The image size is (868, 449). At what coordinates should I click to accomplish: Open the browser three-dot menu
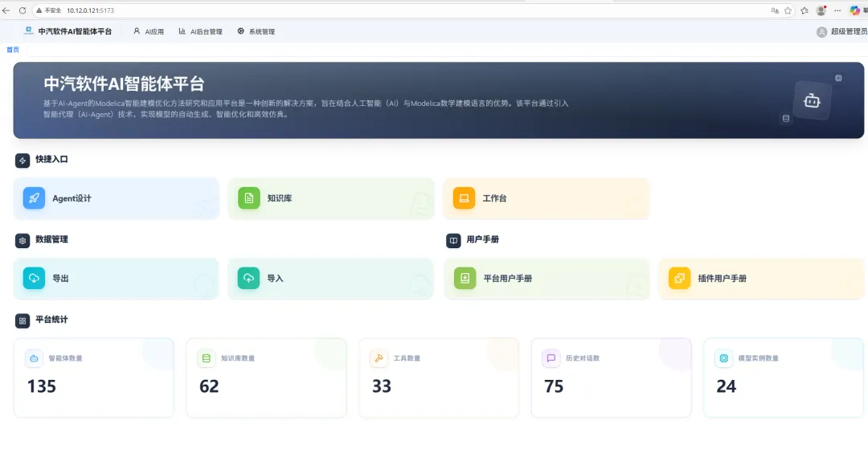click(837, 10)
